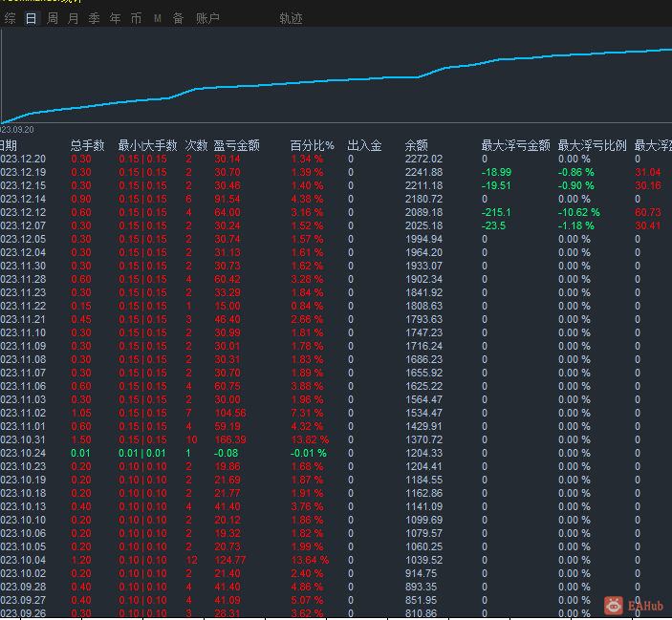Click percentage 2.66 %

307,319
